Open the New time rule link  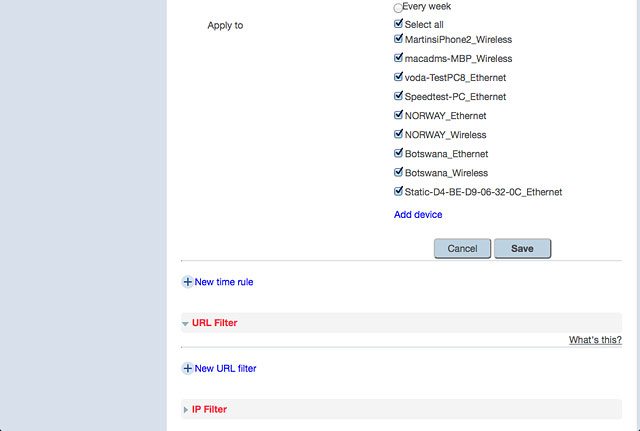[224, 282]
